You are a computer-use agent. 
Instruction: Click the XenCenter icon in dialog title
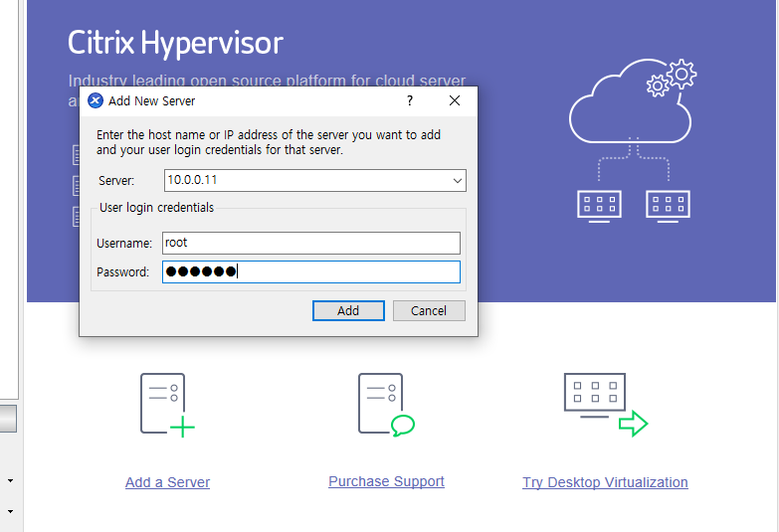click(x=96, y=100)
